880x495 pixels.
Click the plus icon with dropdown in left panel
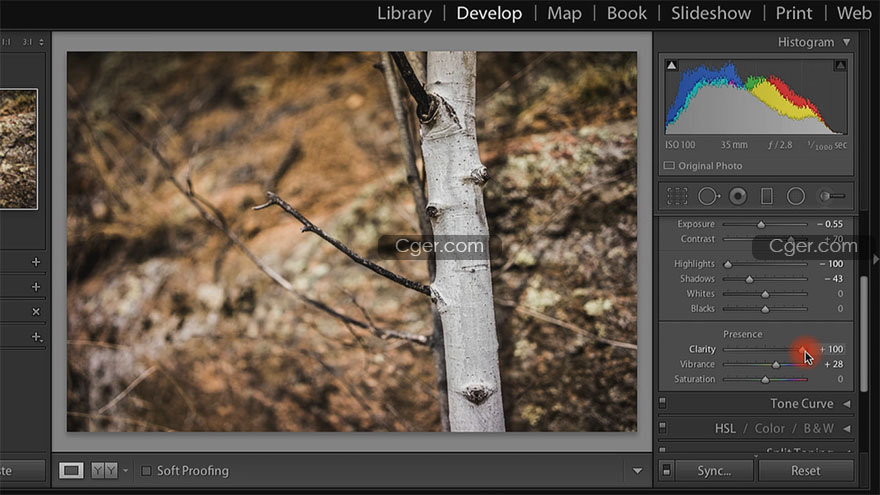tap(36, 337)
